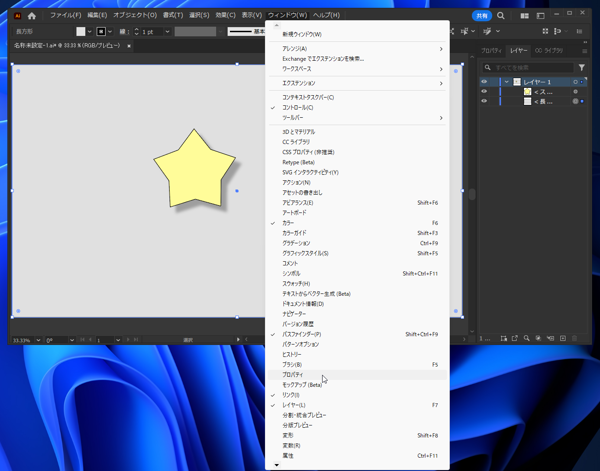The width and height of the screenshot is (600, 471).
Task: Open rotation angle dropdown in status bar
Action: coord(72,340)
